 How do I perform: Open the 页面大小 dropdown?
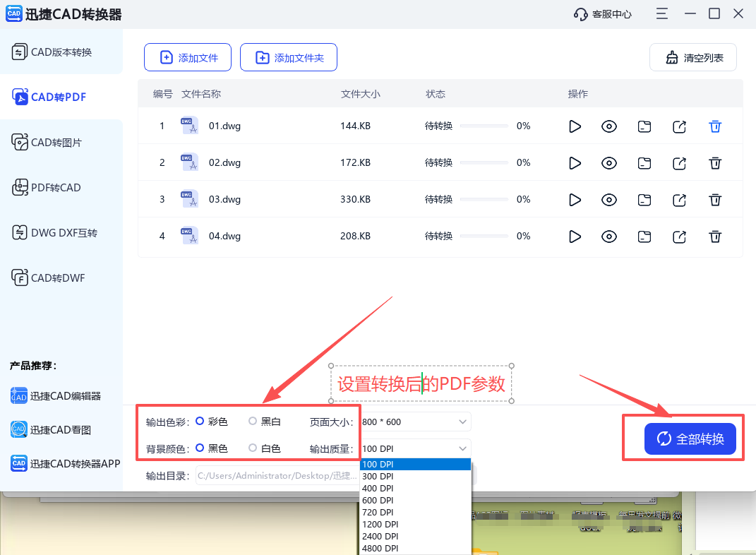414,422
